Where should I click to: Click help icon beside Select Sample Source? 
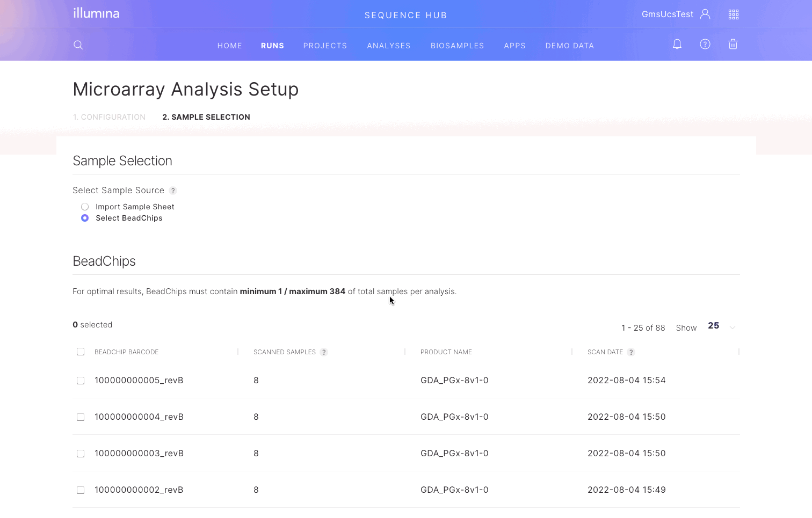(x=173, y=191)
